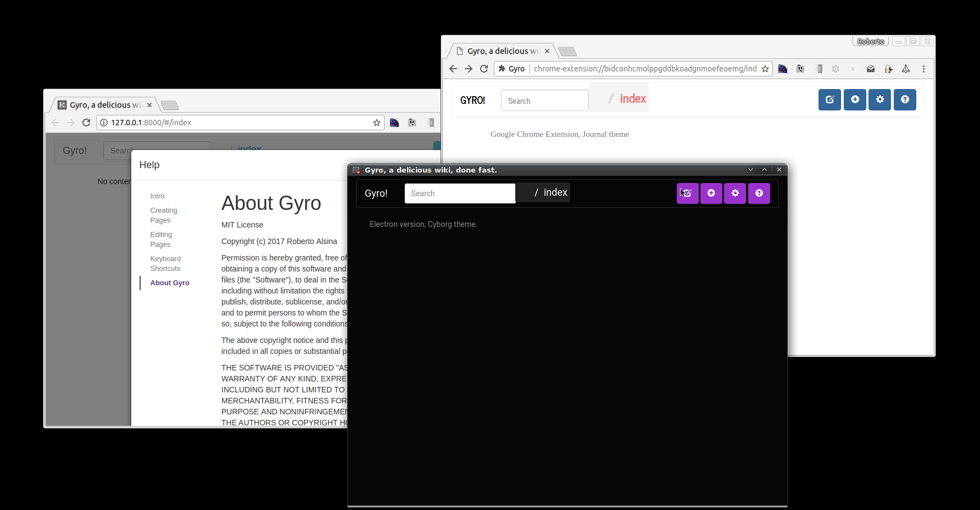
Task: Open Editing Pages in Help sidebar
Action: tap(161, 240)
